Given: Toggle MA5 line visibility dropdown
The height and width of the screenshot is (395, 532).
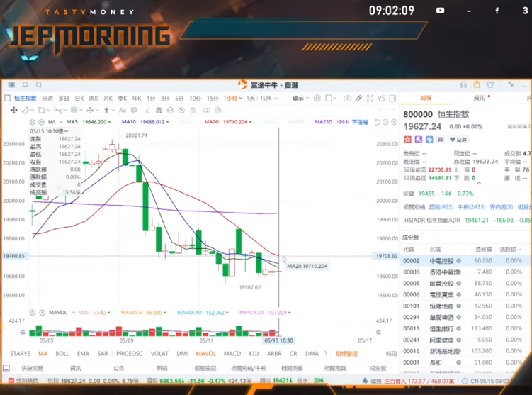Looking at the screenshot, I should (110, 122).
